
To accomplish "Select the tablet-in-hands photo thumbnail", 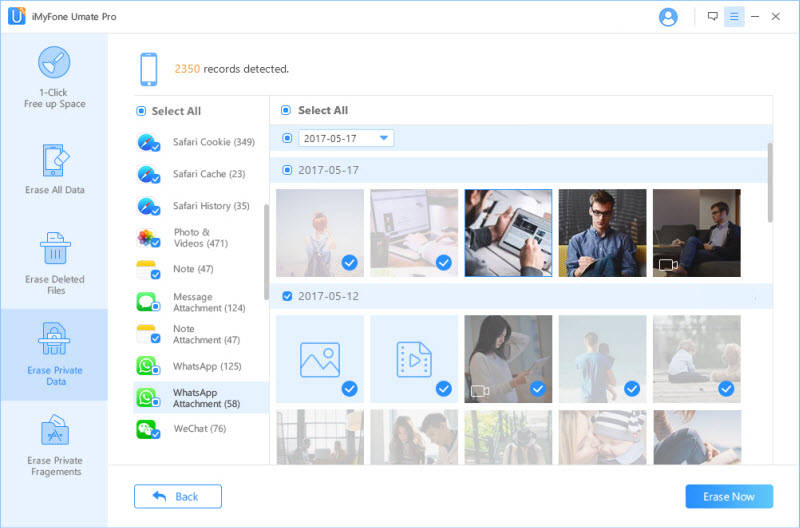I will [x=508, y=233].
